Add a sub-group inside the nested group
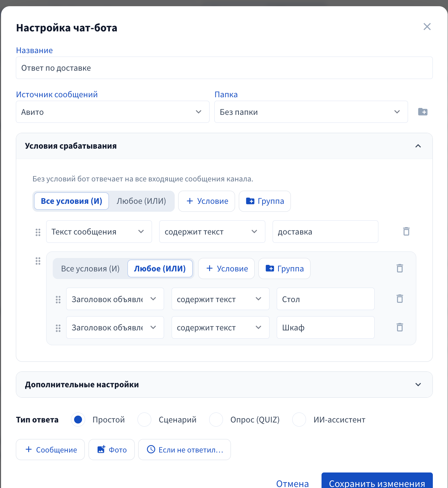This screenshot has height=488, width=448. 284,269
